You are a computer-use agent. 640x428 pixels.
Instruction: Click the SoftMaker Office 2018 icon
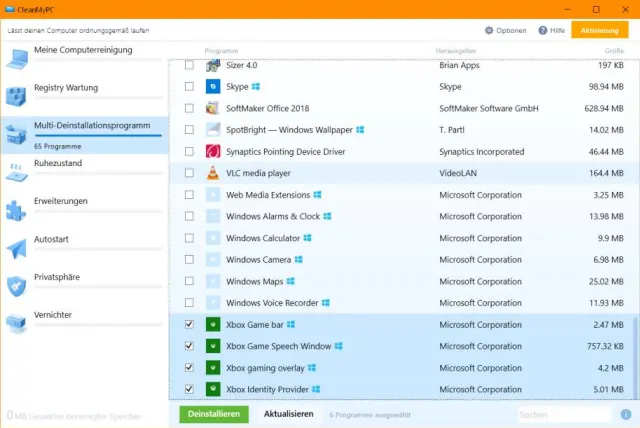[213, 108]
